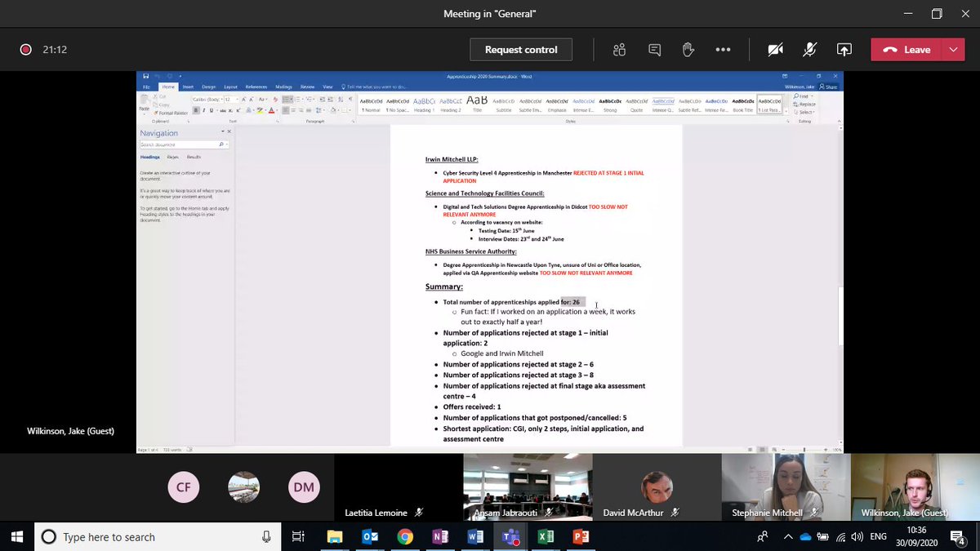Open Excel from the taskbar
Image resolution: width=980 pixels, height=551 pixels.
point(546,536)
